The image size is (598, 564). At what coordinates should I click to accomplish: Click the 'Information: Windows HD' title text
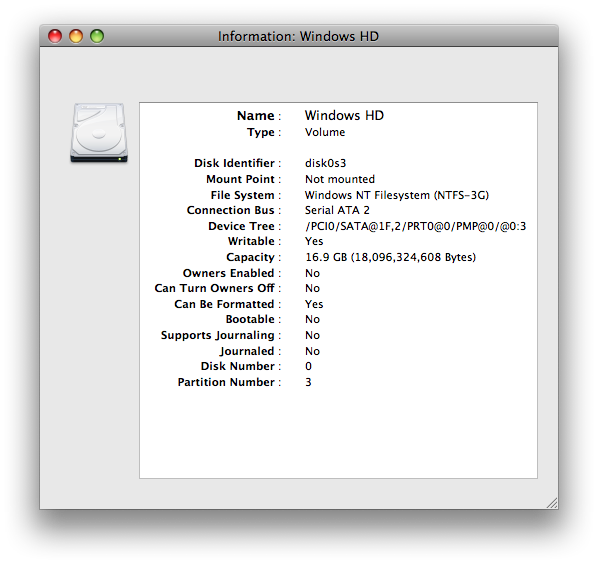coord(298,36)
